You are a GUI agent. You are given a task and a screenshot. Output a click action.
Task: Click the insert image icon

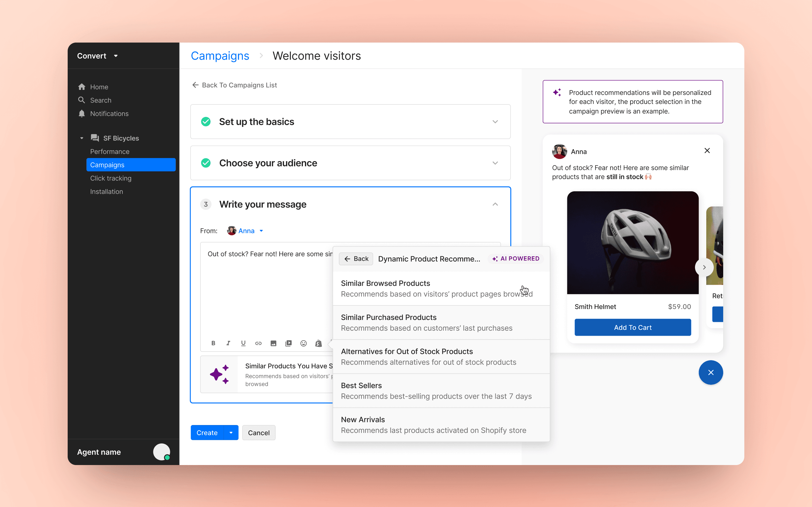[273, 343]
